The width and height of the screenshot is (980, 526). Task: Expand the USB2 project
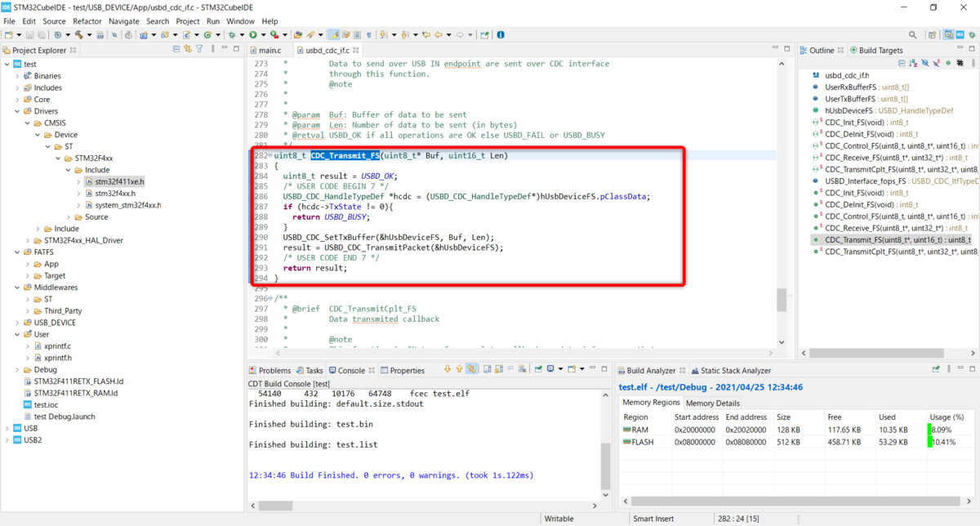7,440
